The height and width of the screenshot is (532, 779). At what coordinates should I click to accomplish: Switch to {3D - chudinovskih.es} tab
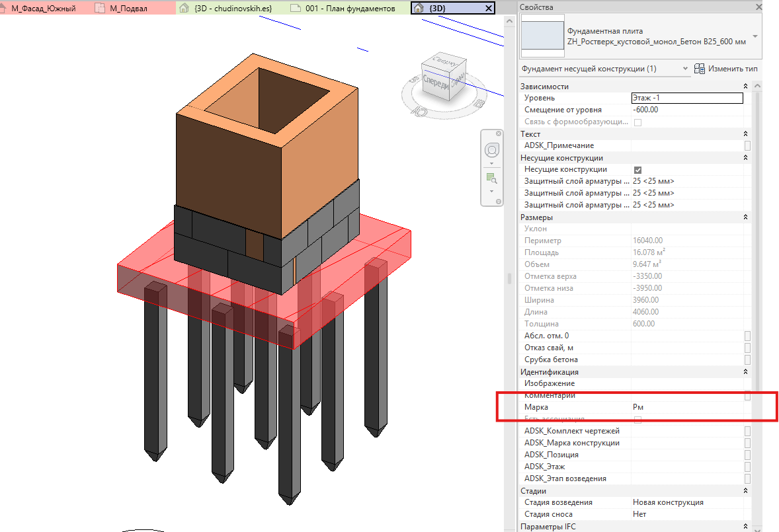pos(233,8)
